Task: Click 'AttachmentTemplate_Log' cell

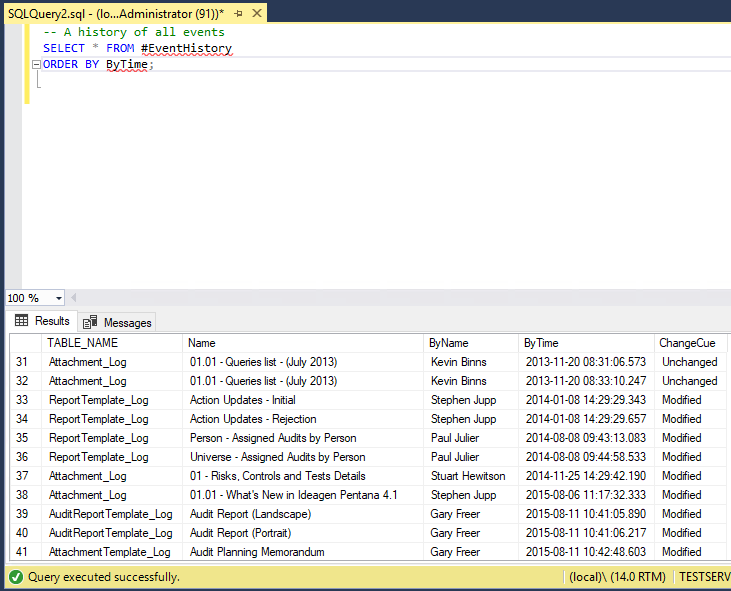Action: (x=110, y=552)
